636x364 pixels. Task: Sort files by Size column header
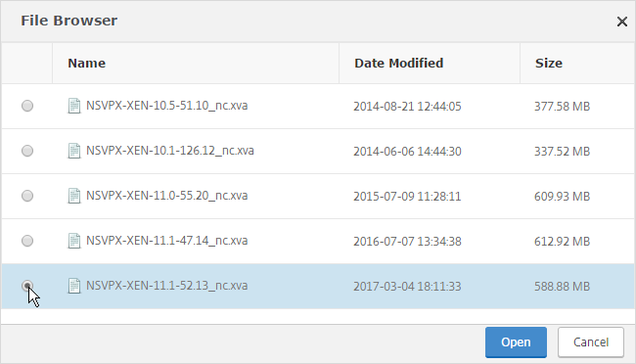[548, 64]
